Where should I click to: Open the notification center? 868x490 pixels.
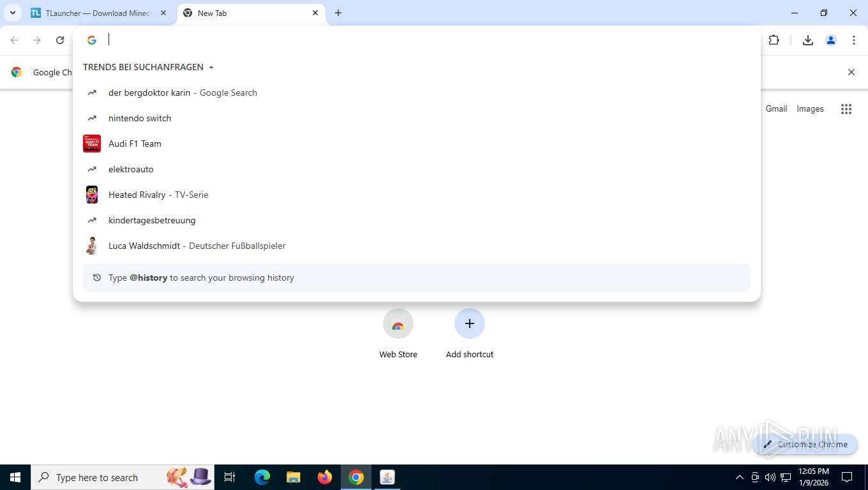click(x=847, y=477)
